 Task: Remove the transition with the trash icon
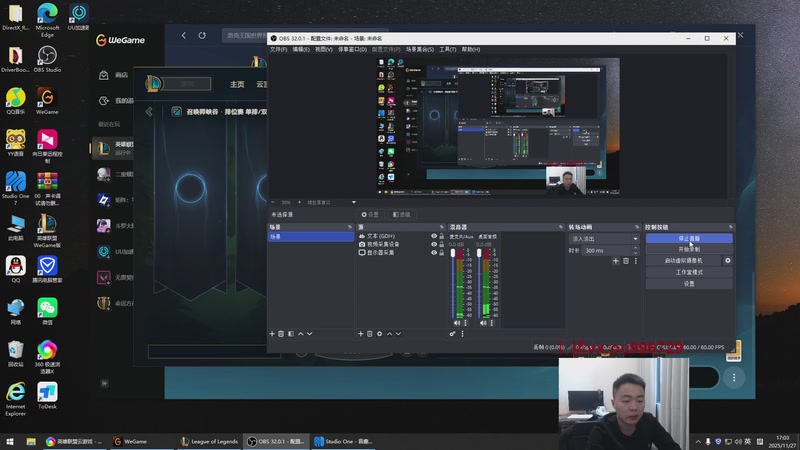coord(626,261)
